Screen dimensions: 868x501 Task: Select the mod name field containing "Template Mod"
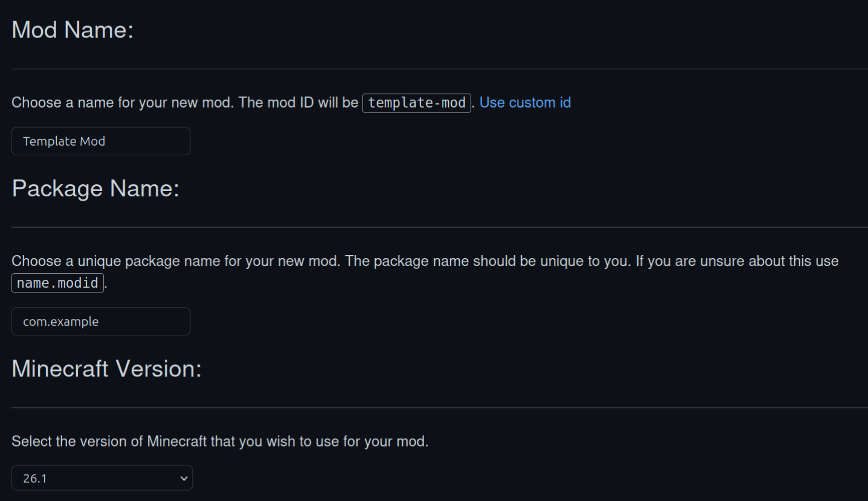point(100,141)
